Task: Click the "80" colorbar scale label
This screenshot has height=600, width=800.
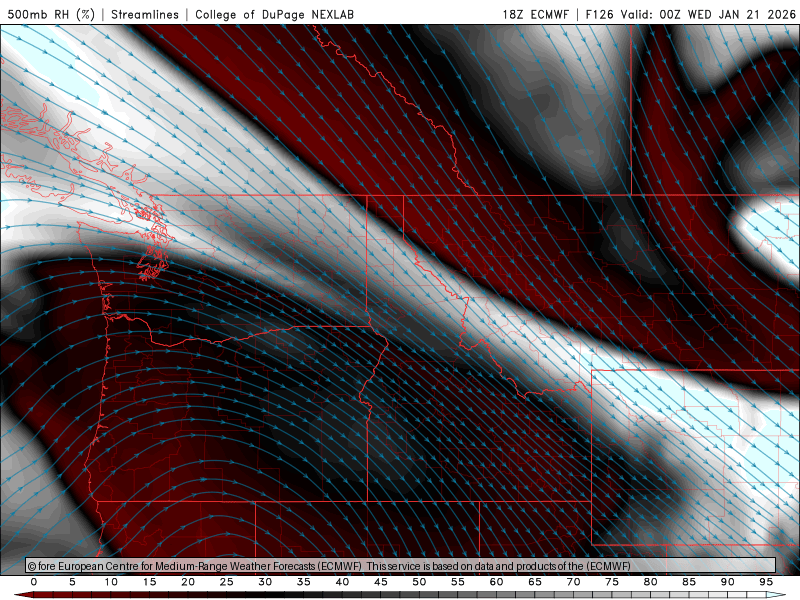Action: [651, 582]
